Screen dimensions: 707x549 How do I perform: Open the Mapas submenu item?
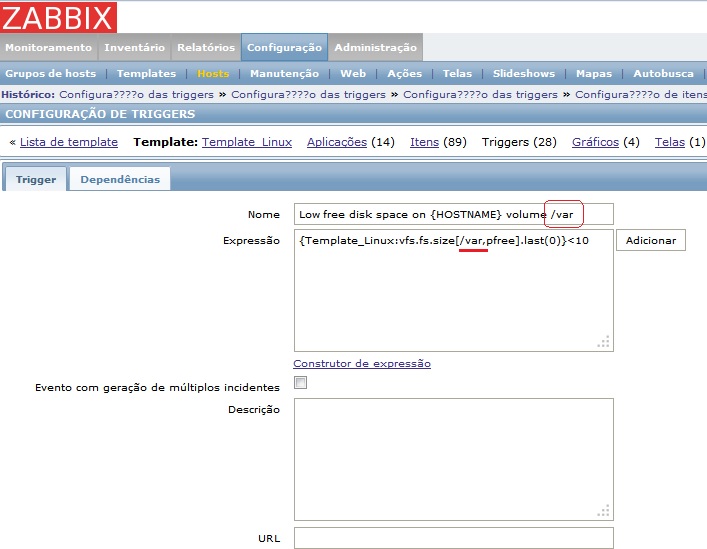coord(594,73)
